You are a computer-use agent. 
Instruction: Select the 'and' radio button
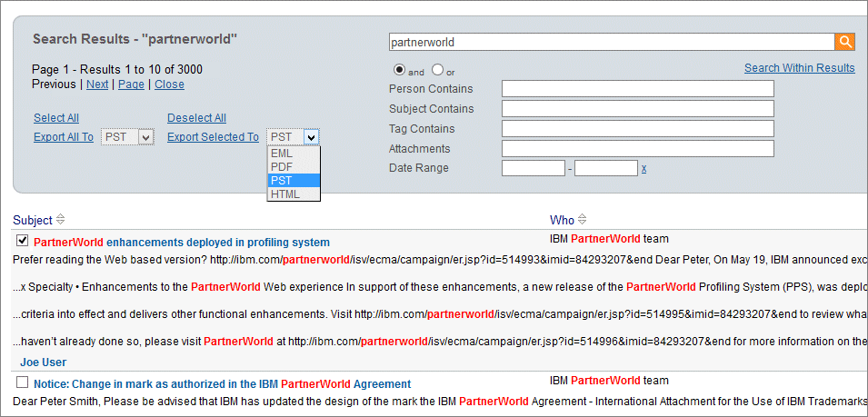point(398,70)
